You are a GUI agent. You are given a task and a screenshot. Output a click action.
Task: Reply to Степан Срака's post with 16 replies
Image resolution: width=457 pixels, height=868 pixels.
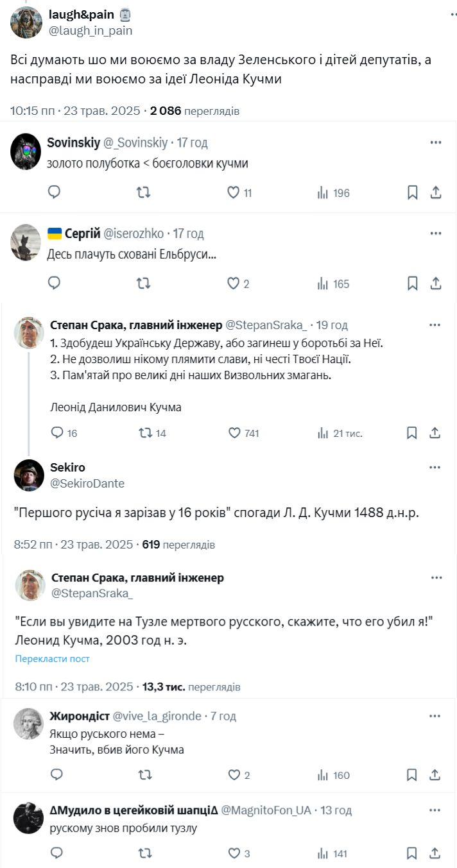(x=56, y=433)
